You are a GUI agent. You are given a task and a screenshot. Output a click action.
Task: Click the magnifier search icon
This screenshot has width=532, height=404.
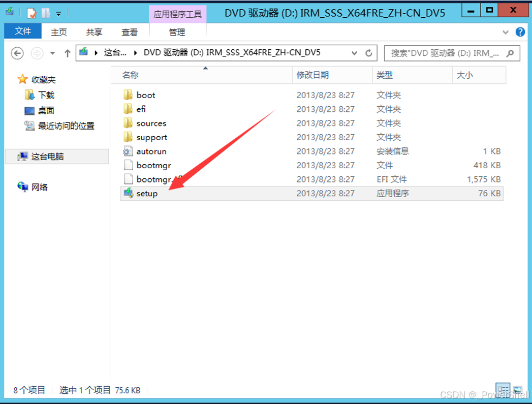pyautogui.click(x=510, y=53)
